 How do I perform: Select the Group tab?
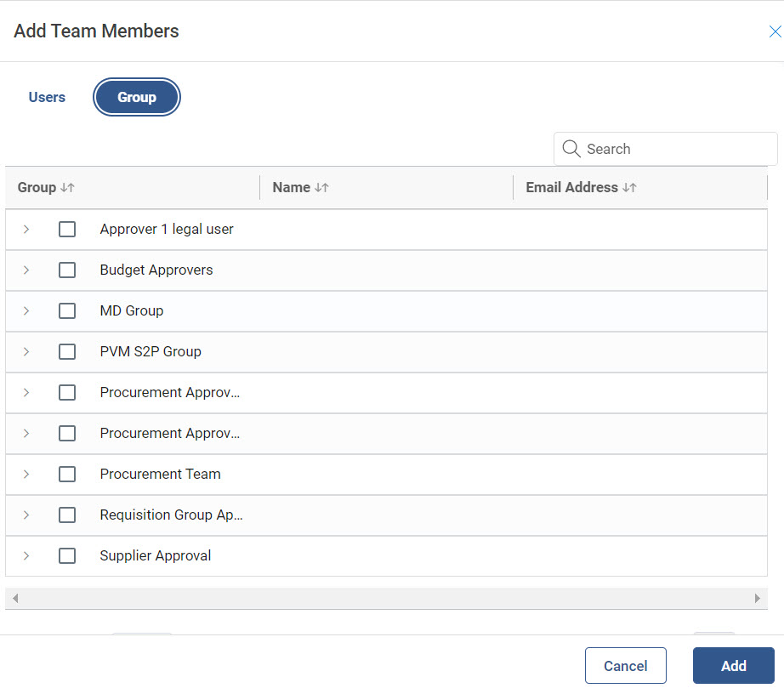coord(137,98)
